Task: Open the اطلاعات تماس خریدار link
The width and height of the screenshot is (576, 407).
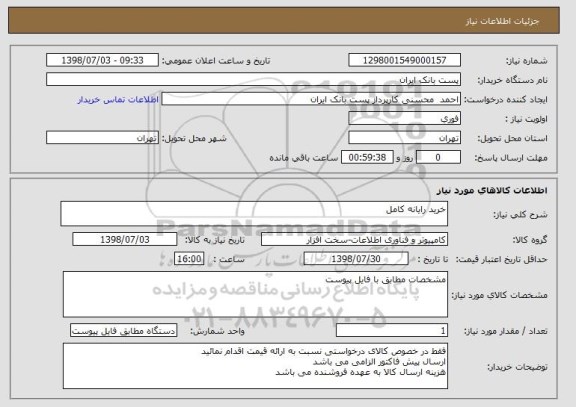Action: pyautogui.click(x=118, y=100)
